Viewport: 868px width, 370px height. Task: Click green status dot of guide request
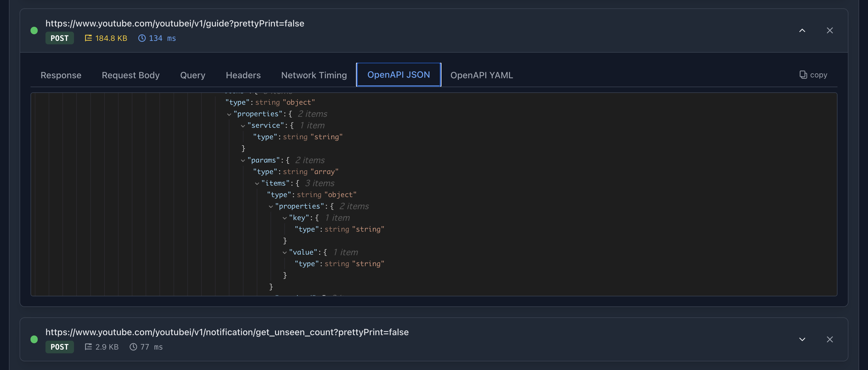point(34,31)
